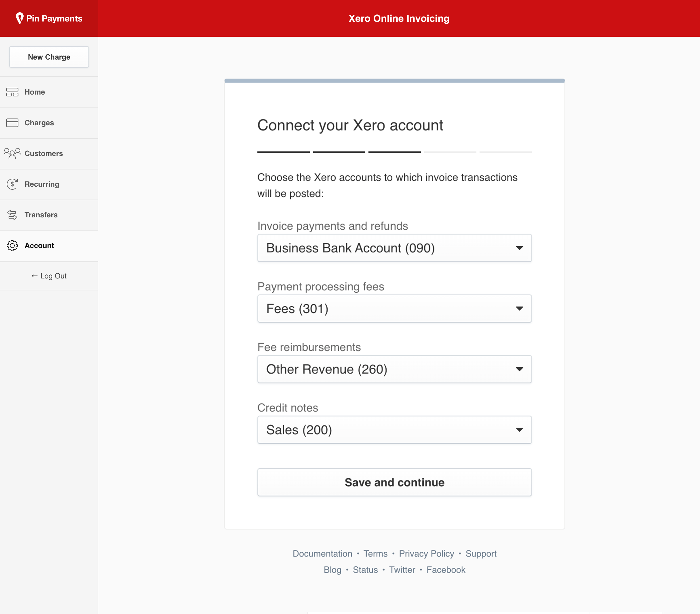Expand the Invoice payments and refunds dropdown
The height and width of the screenshot is (614, 700).
[x=395, y=247]
